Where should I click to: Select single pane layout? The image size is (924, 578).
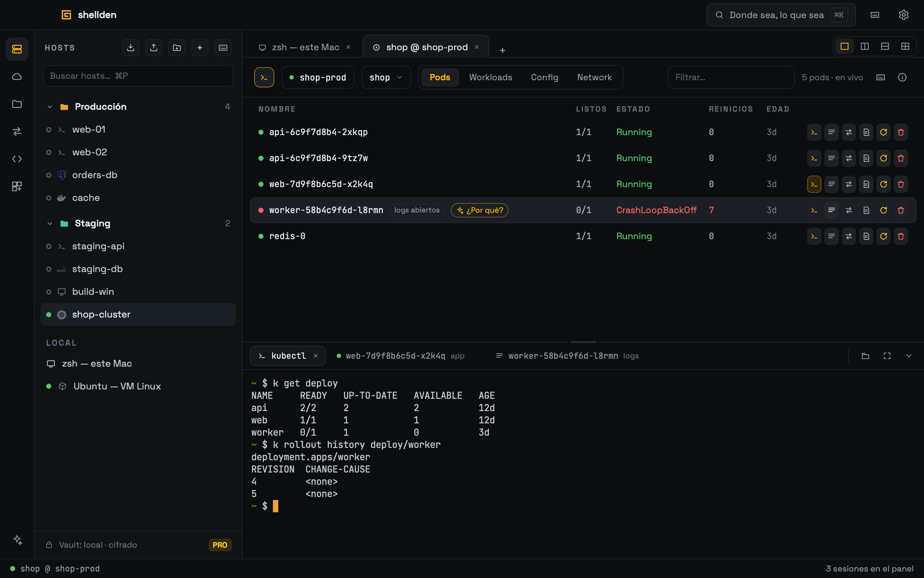click(845, 46)
